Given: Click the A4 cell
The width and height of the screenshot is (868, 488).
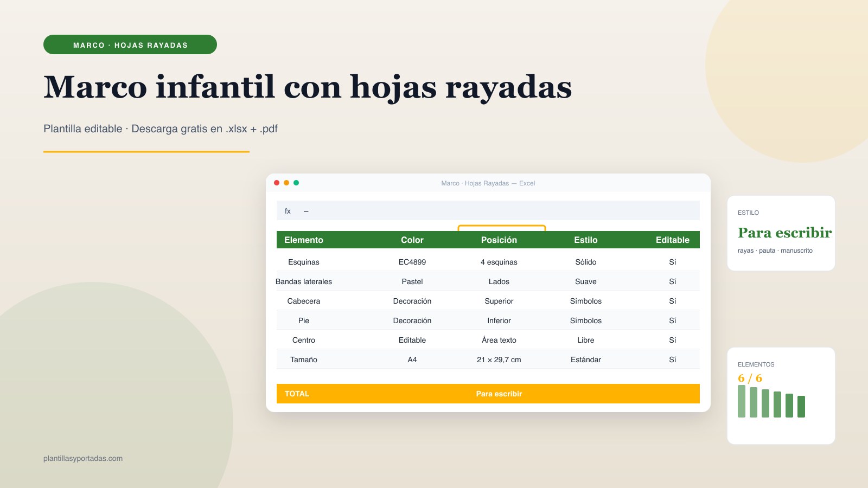Looking at the screenshot, I should click(412, 359).
